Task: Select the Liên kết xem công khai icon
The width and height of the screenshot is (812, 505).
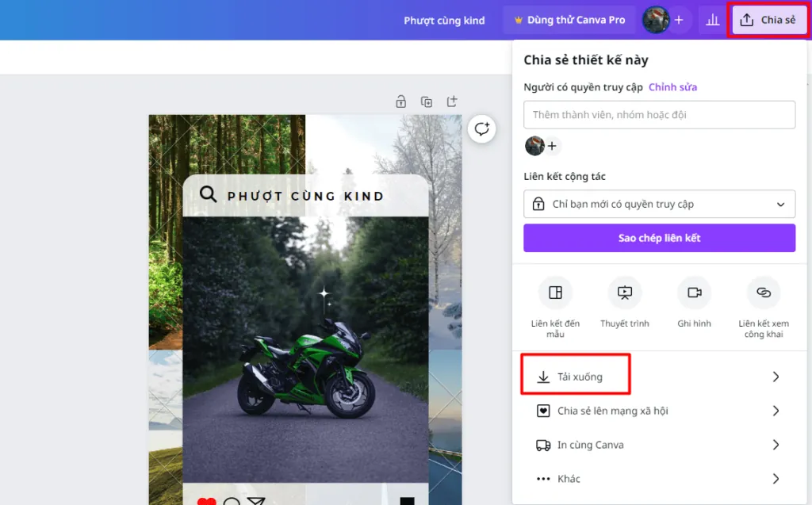Action: pos(764,293)
